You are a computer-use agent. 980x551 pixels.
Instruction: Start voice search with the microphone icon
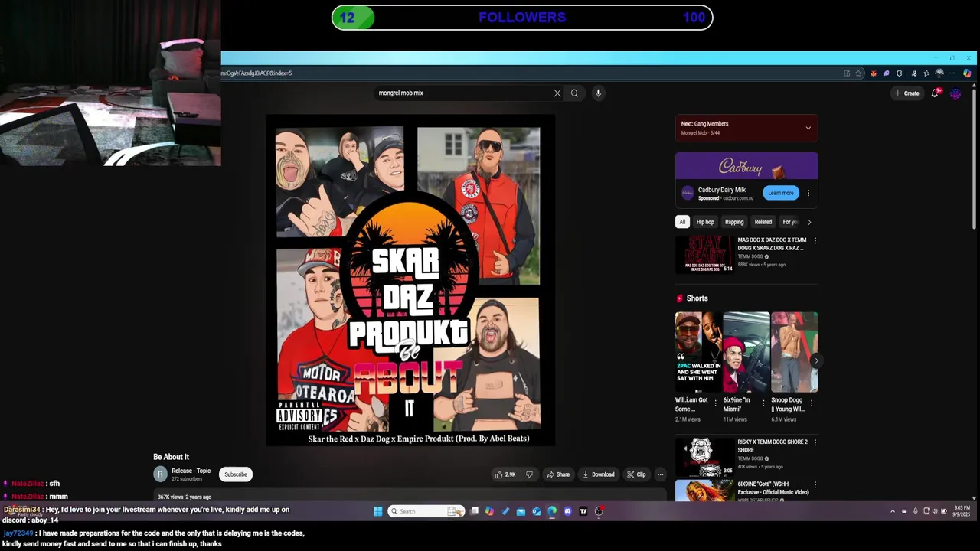click(x=599, y=93)
